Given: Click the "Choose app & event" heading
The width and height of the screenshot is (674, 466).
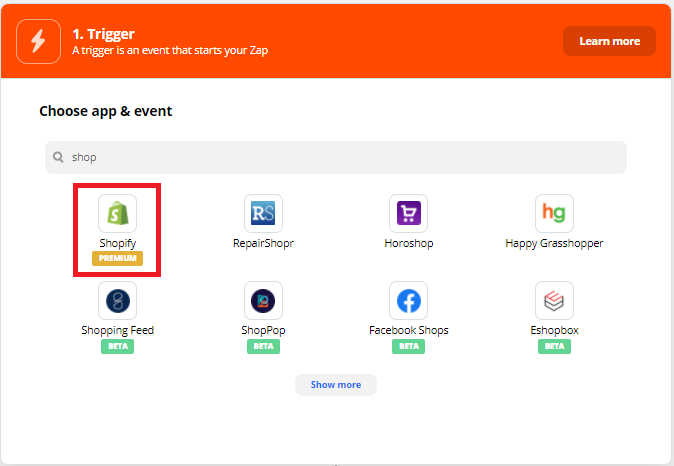Looking at the screenshot, I should [106, 111].
